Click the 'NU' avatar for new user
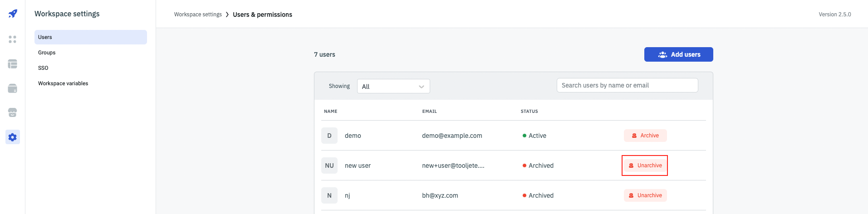Viewport: 868px width, 214px height. [329, 165]
